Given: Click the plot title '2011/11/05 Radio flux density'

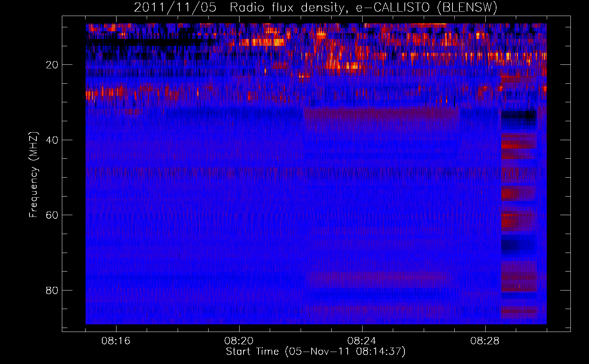Looking at the screenshot, I should (316, 7).
